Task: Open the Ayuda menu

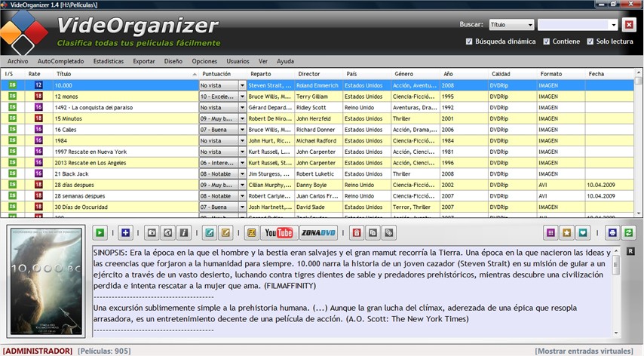Action: pos(285,61)
